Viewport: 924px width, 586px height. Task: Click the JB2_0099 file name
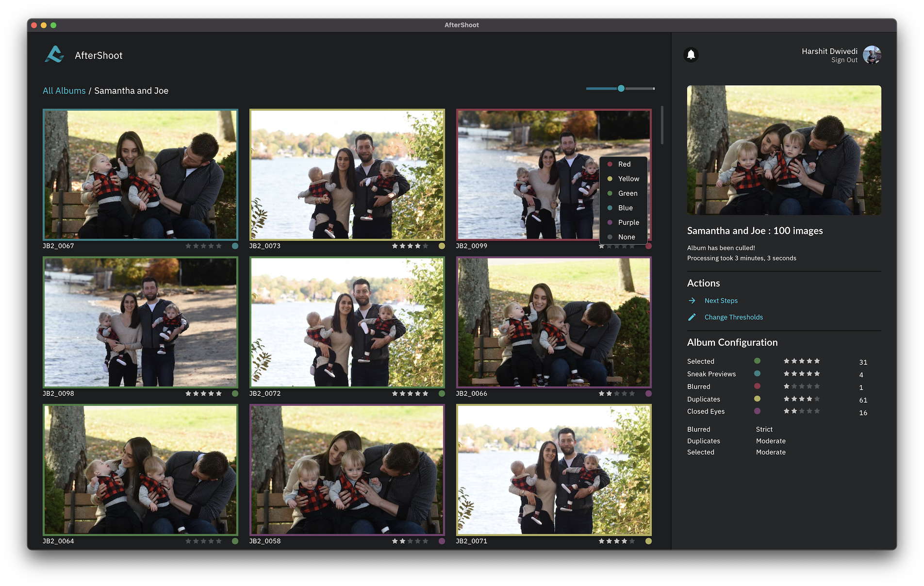pos(472,246)
